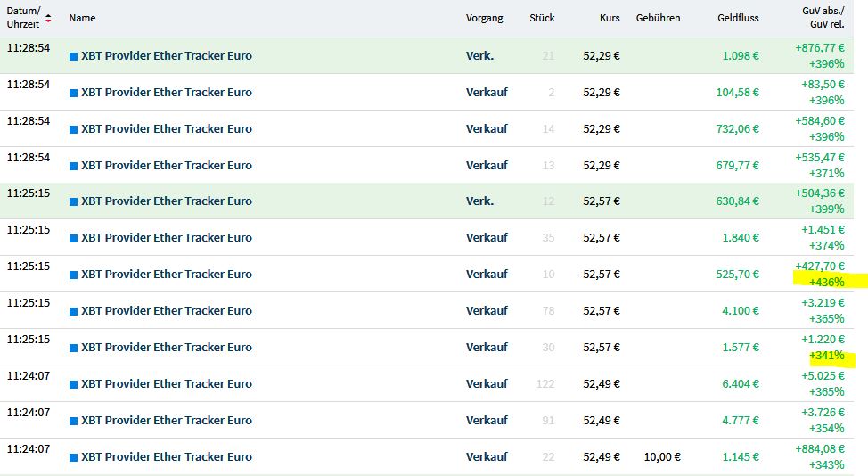This screenshot has width=868, height=476.
Task: Click the Geldfluss column header
Action: click(x=738, y=18)
